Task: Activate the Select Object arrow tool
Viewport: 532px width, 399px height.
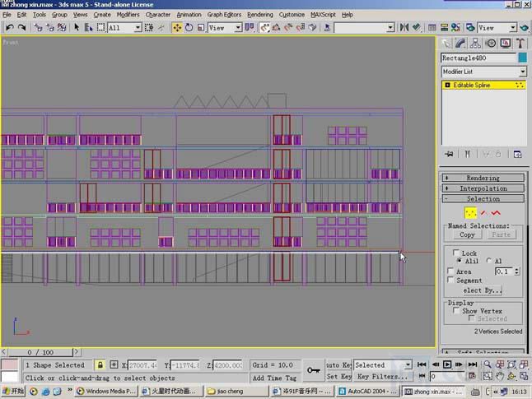Action: [77, 27]
